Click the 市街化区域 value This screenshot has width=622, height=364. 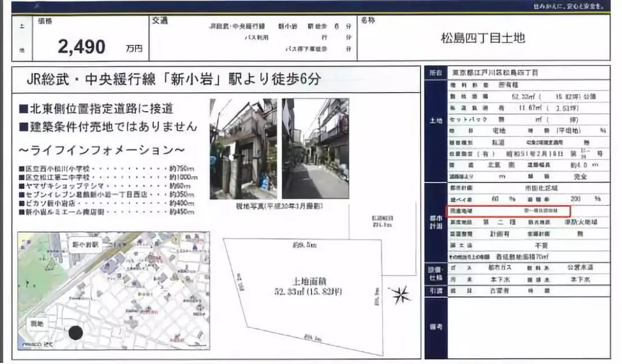[541, 188]
